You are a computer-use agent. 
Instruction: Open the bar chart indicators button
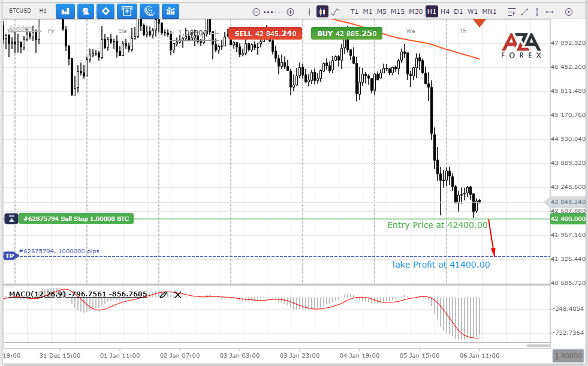click(65, 11)
